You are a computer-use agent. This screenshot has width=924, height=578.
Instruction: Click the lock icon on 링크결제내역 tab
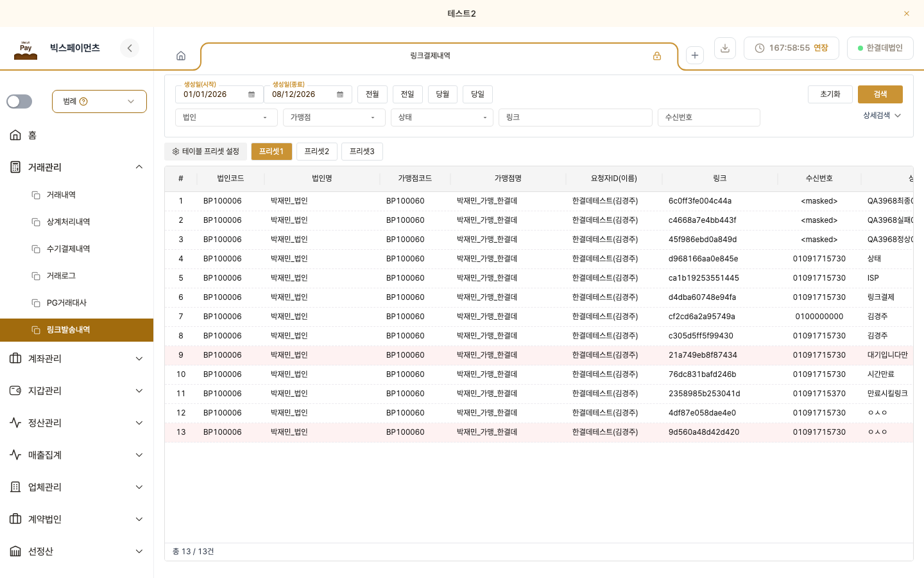[657, 56]
